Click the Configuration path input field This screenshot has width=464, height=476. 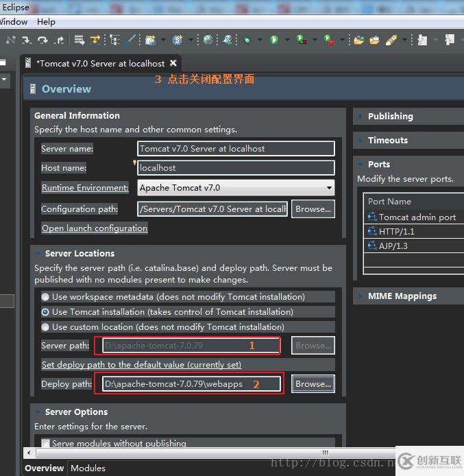[212, 209]
